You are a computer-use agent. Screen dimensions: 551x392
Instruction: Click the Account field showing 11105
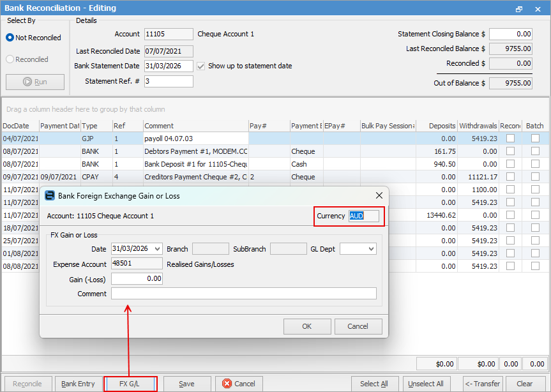[x=169, y=34]
